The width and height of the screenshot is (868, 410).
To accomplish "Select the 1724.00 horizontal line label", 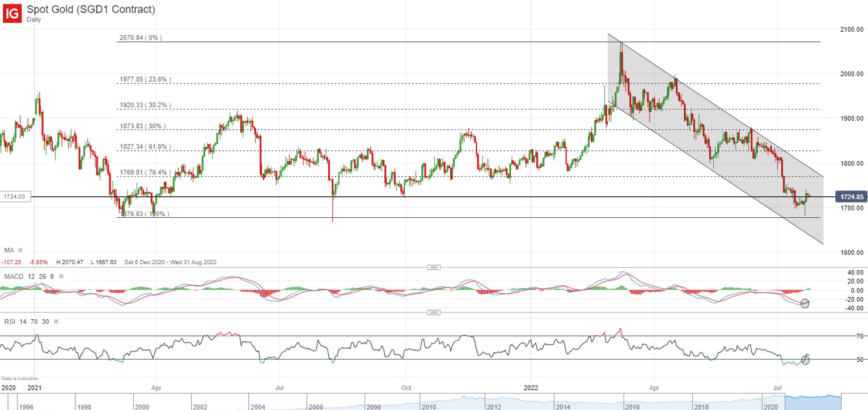I will coord(16,197).
